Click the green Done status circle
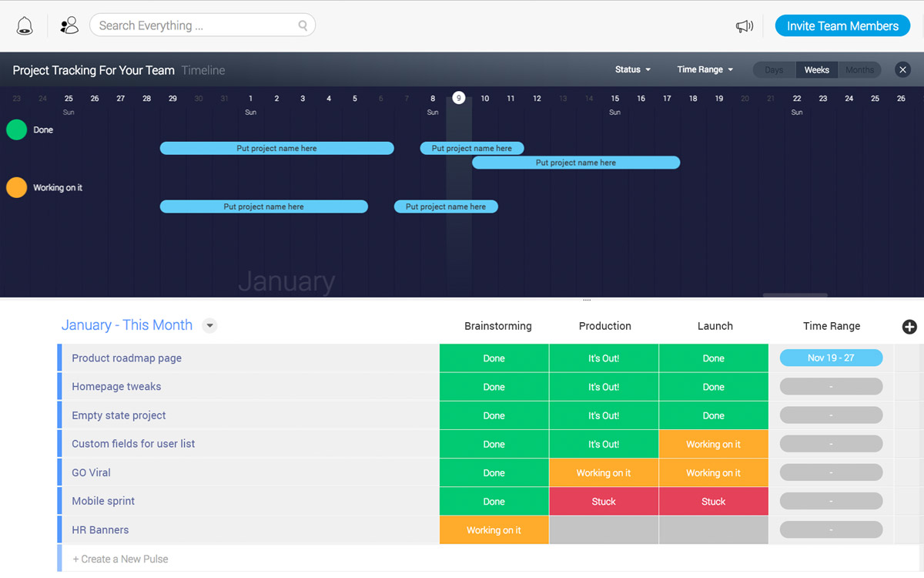Image resolution: width=924 pixels, height=578 pixels. (x=17, y=130)
